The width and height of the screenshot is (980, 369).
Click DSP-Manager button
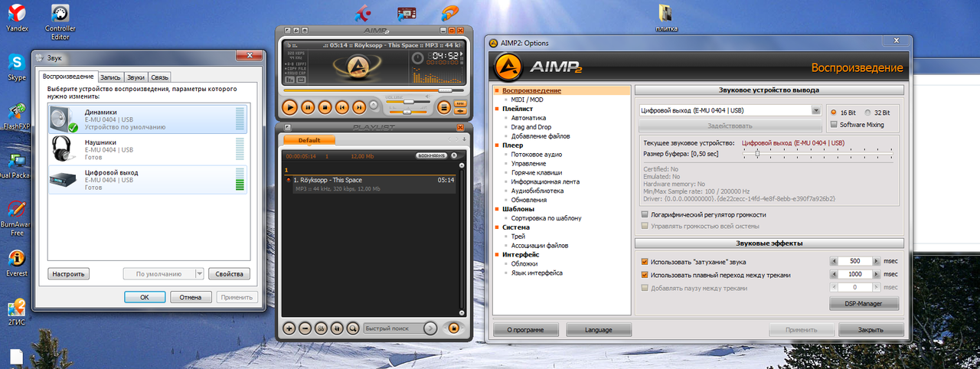[864, 304]
